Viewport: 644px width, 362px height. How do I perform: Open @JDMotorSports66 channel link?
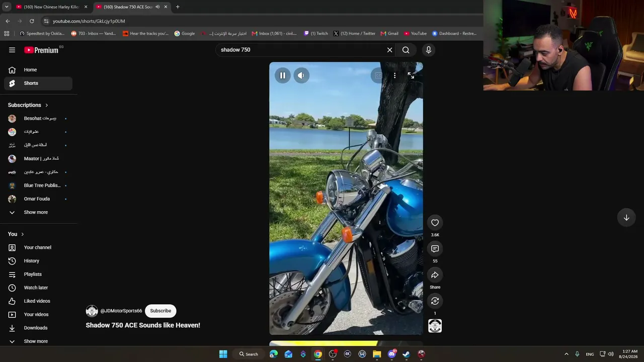click(121, 311)
